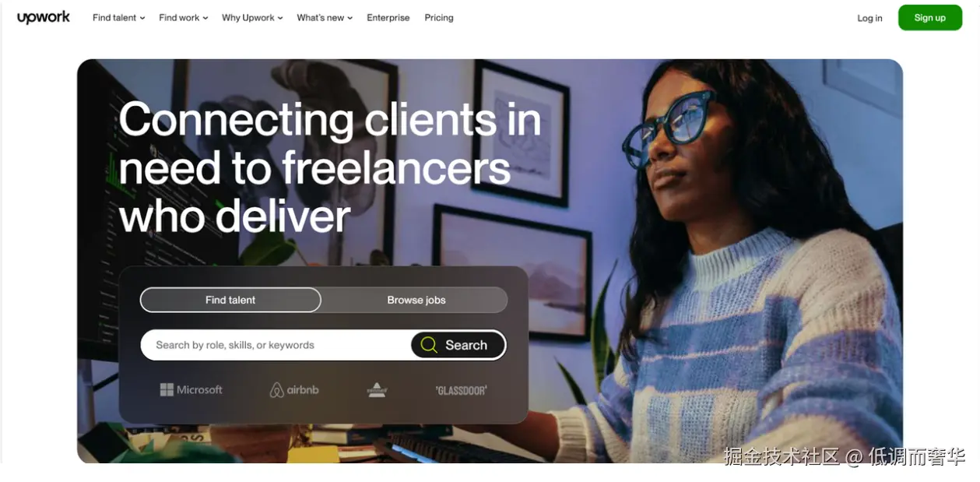The height and width of the screenshot is (482, 980).
Task: Open the Pricing menu item
Action: tap(439, 18)
